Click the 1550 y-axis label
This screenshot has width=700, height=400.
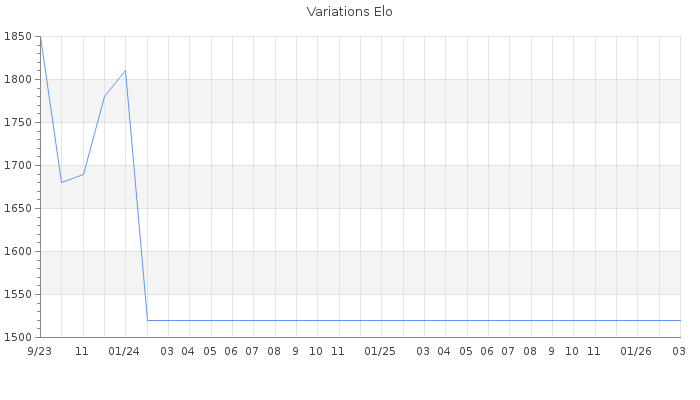[x=18, y=295]
